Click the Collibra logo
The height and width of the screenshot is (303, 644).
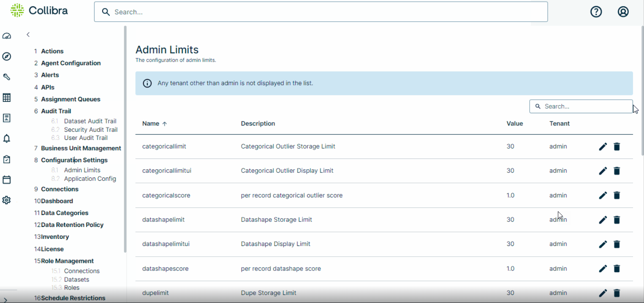(39, 11)
